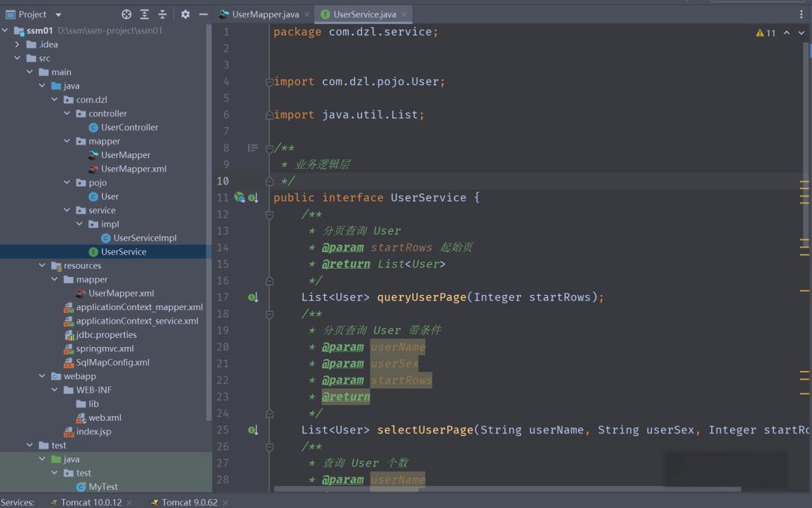Image resolution: width=812 pixels, height=508 pixels.
Task: Click the implementations gutter icon beside line 11
Action: click(x=253, y=197)
